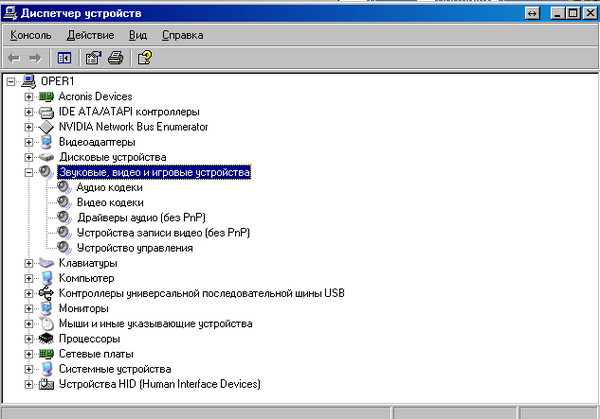Open the Действие menu
This screenshot has height=419, width=600.
click(90, 35)
